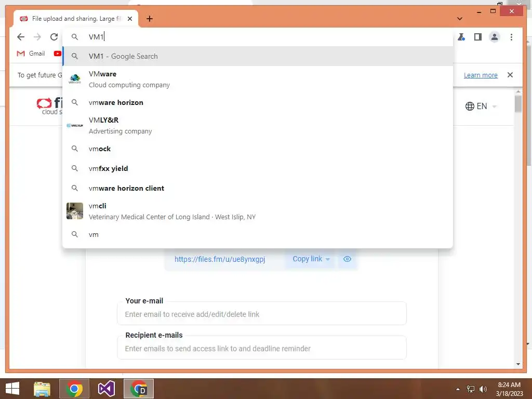Switch to the Chrome D profile taskbar icon
532x399 pixels.
[139, 389]
